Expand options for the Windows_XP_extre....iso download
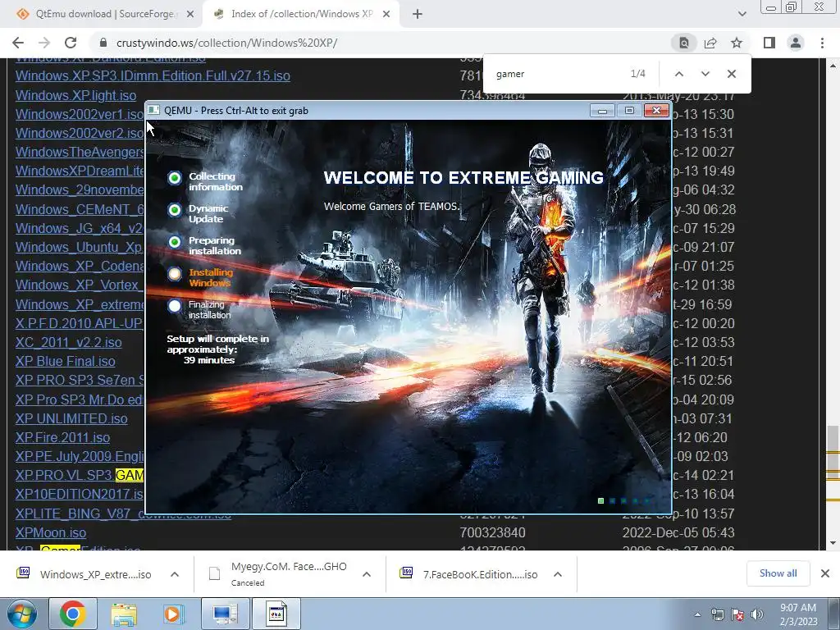The height and width of the screenshot is (630, 840). [x=175, y=574]
